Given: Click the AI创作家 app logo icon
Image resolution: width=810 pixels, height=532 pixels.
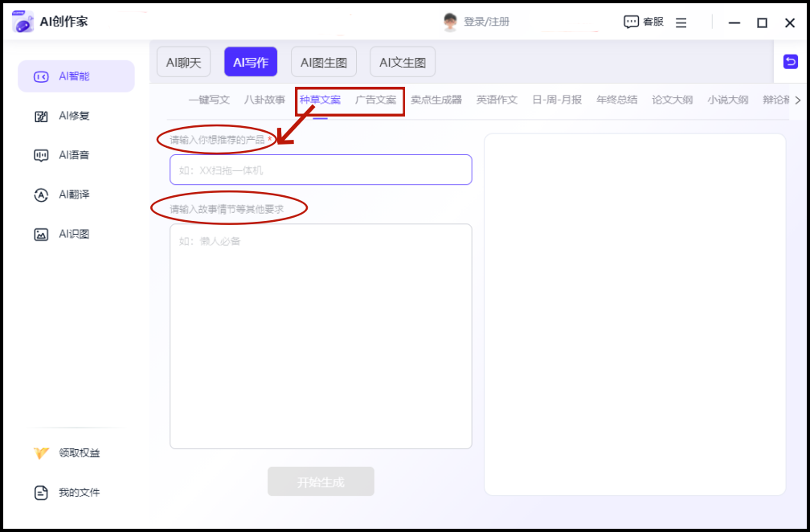Looking at the screenshot, I should tap(22, 21).
